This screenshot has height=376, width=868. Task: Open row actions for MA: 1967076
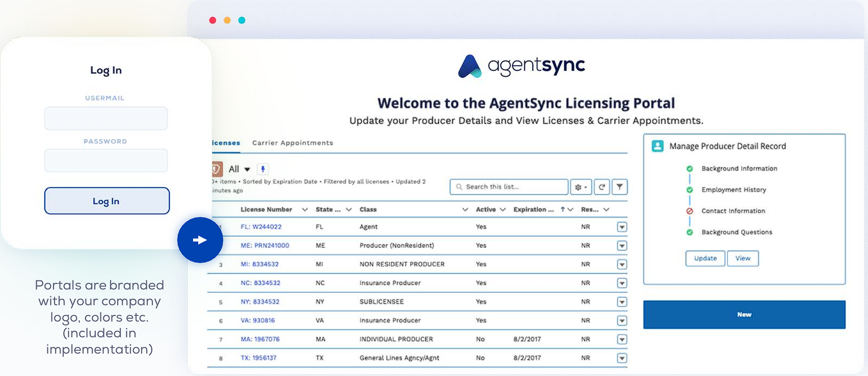[x=622, y=339]
